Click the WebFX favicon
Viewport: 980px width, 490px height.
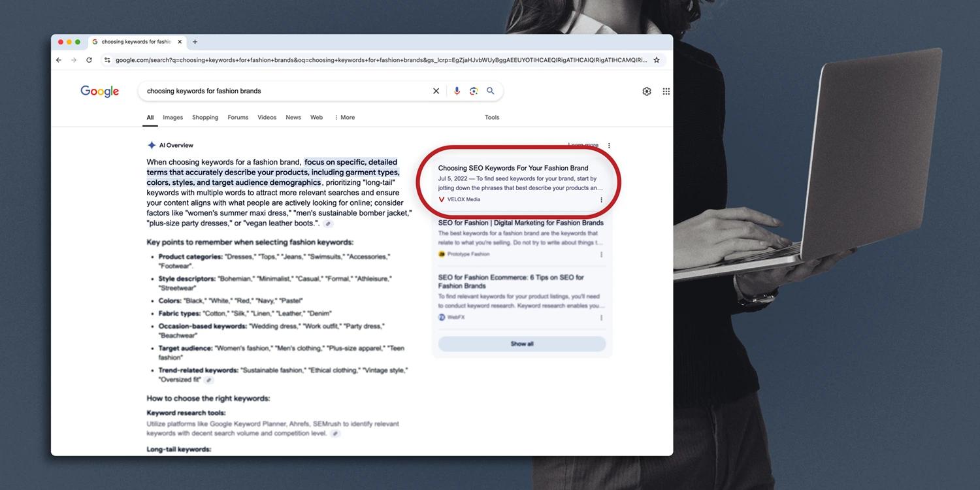tap(442, 318)
